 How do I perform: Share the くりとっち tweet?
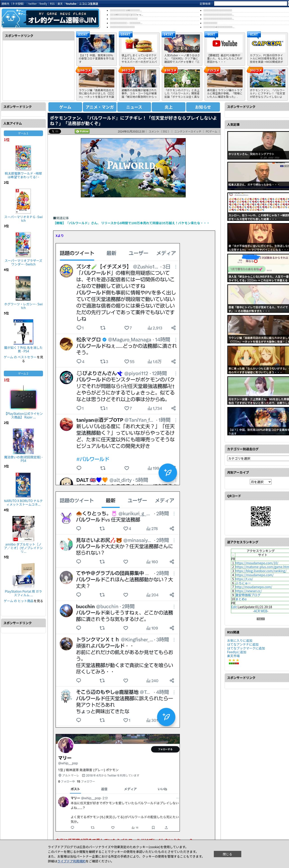[x=172, y=528]
